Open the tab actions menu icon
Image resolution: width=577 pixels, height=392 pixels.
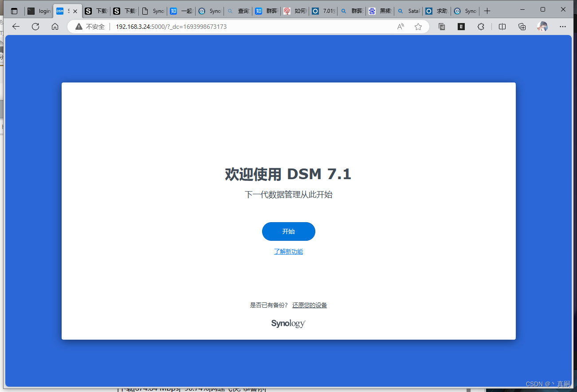pos(14,11)
